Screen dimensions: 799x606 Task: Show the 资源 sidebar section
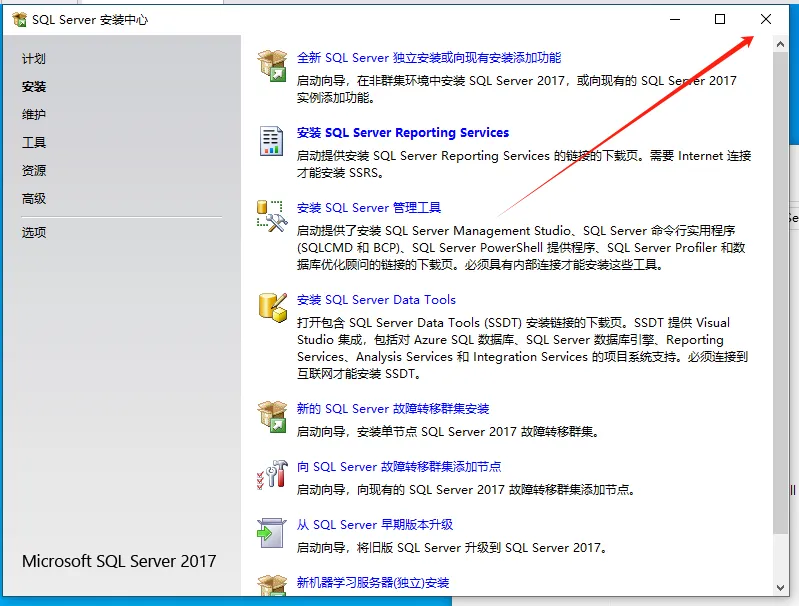34,170
